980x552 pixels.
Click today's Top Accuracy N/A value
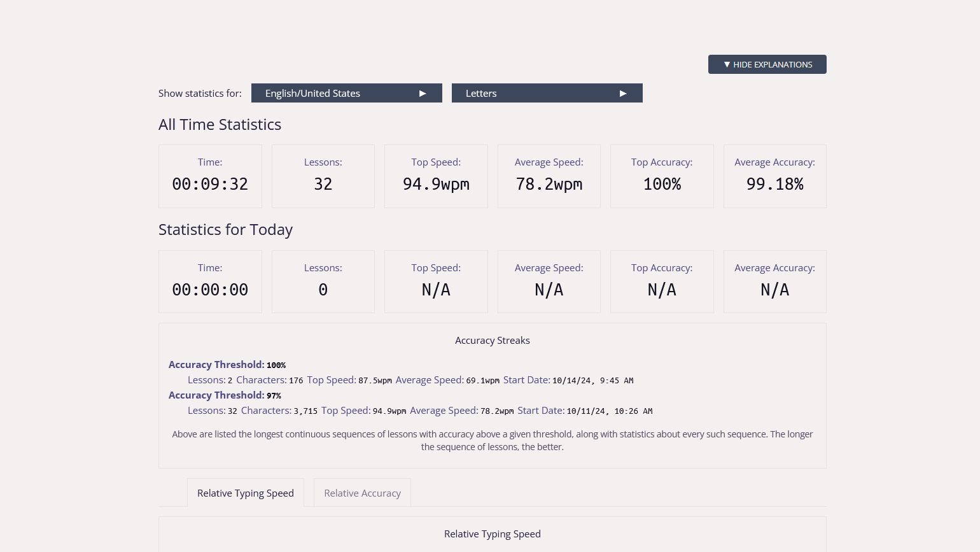[662, 290]
